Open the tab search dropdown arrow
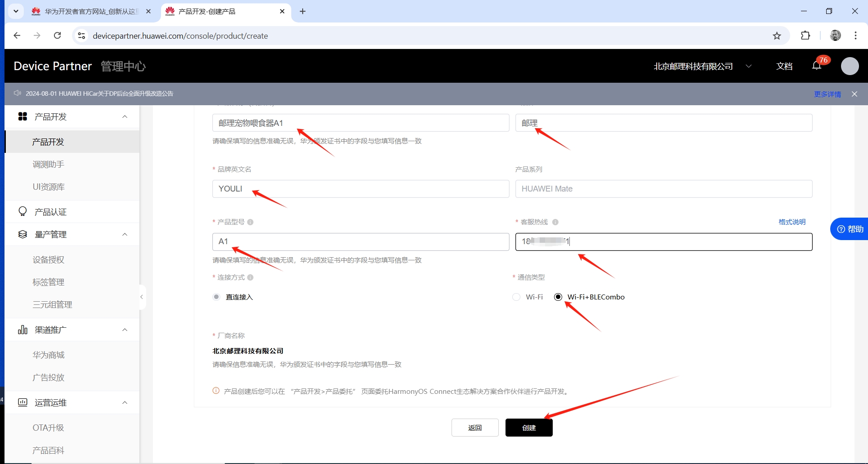 16,11
